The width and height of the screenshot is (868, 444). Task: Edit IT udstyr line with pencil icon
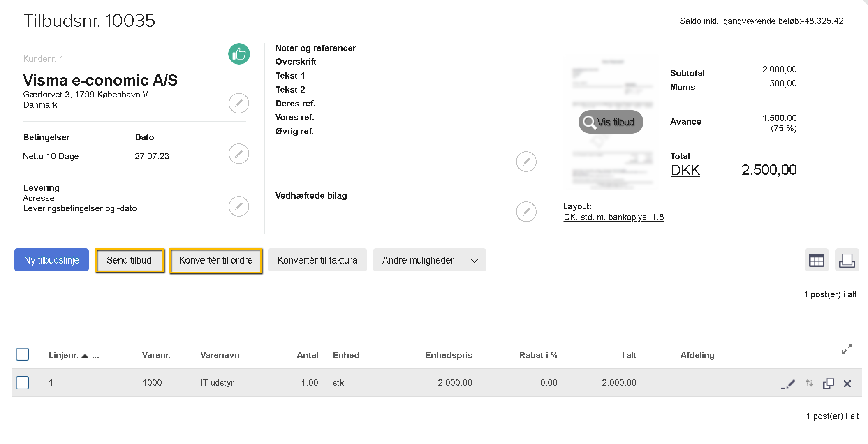coord(788,384)
